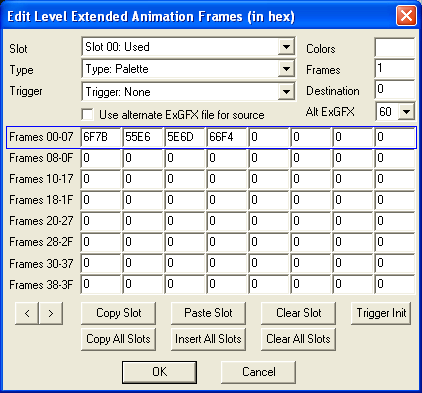
Task: Click first cell in Frames 10-17 row
Action: (x=101, y=179)
